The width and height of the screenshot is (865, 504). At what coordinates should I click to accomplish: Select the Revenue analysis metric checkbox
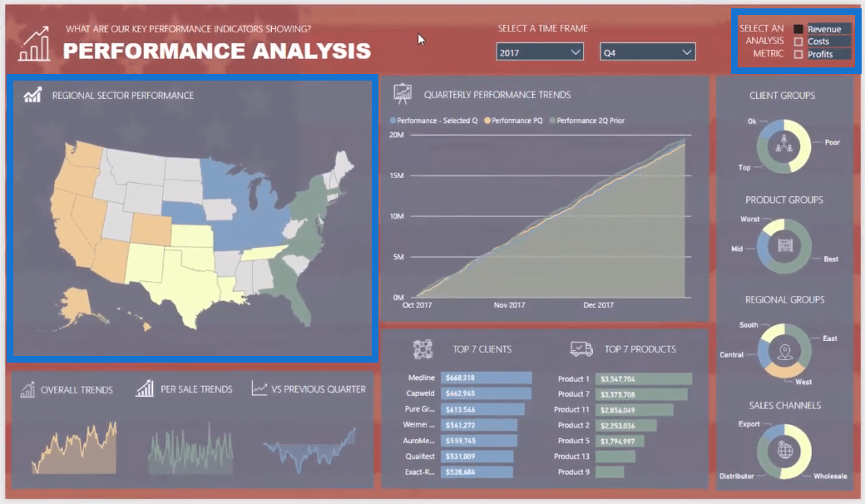click(x=798, y=28)
